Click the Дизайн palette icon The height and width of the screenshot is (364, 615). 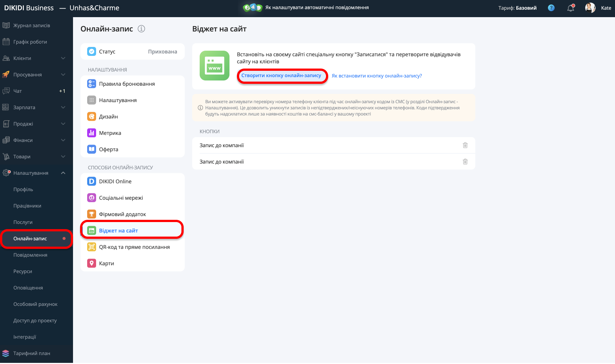[92, 117]
